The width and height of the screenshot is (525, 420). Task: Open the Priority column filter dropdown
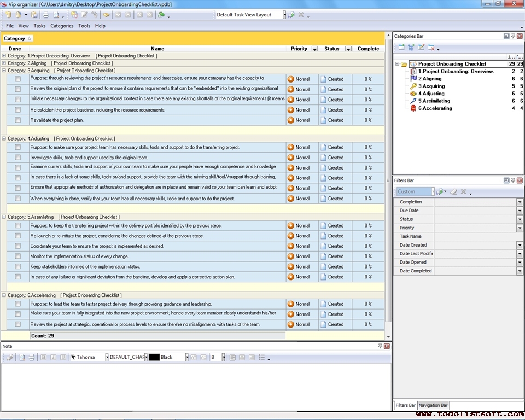tap(314, 49)
